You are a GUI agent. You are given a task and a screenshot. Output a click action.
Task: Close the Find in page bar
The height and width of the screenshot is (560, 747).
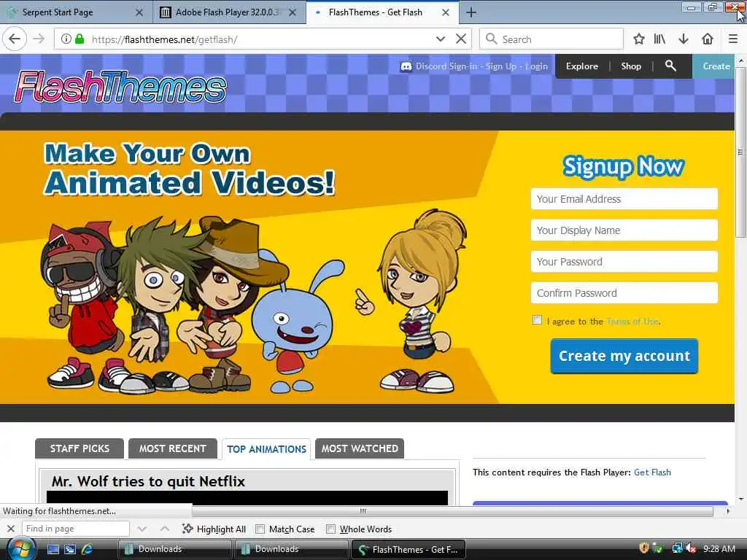(11, 529)
